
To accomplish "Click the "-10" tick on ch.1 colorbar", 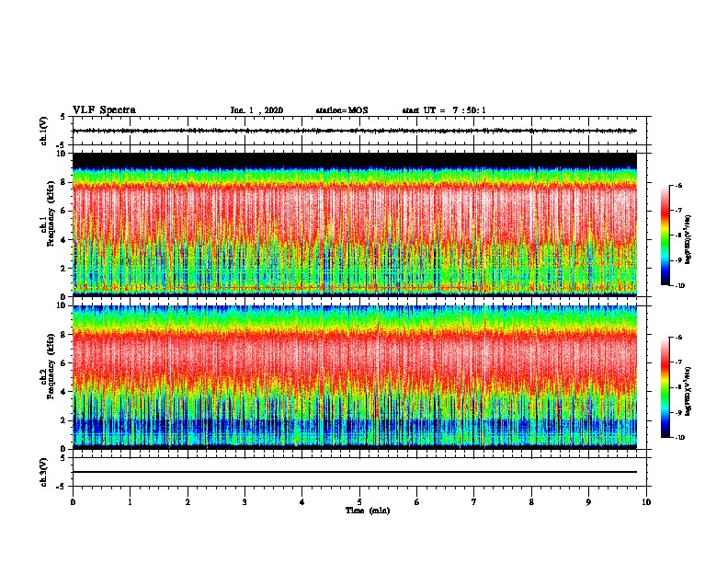I will [679, 286].
